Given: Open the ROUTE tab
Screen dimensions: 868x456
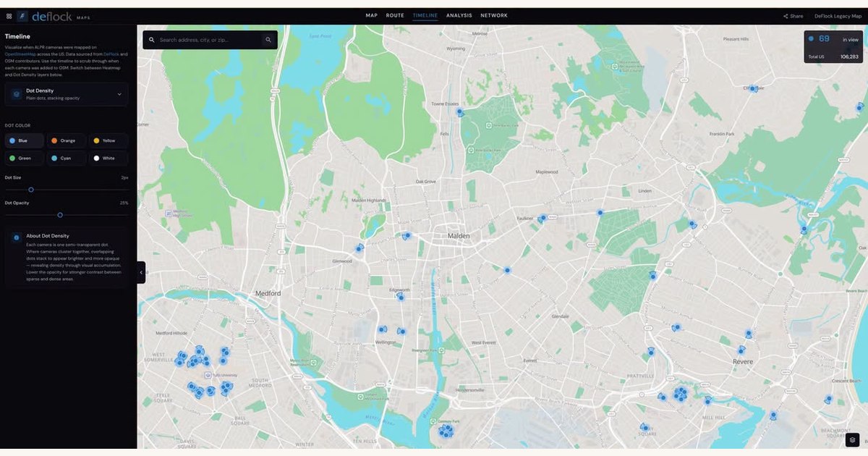Looking at the screenshot, I should 395,15.
